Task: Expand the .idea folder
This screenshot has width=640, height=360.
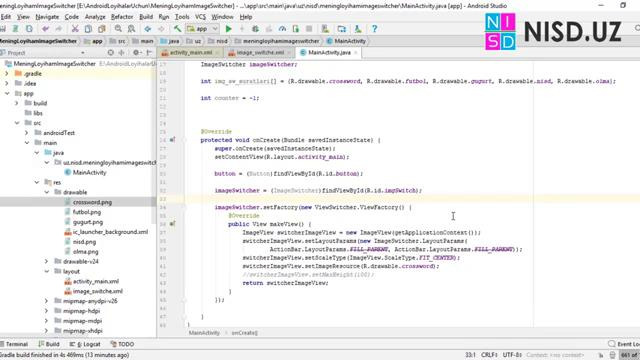Action: click(x=7, y=84)
